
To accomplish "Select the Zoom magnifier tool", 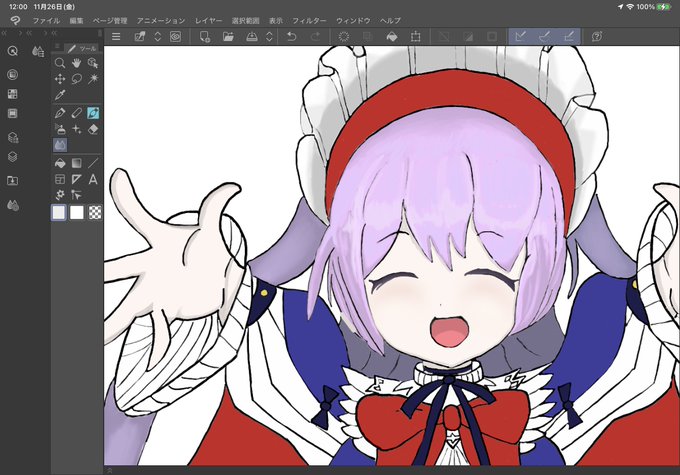I will (x=60, y=63).
